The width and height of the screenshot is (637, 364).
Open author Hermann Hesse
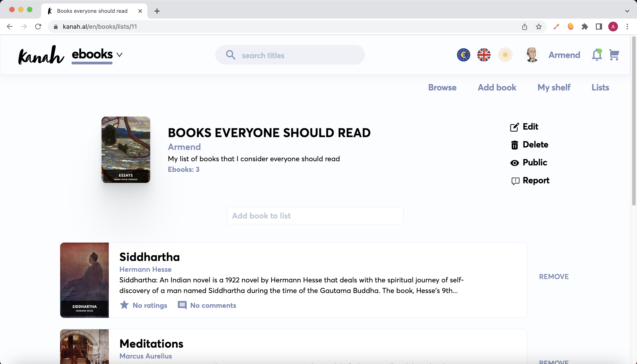click(x=145, y=270)
